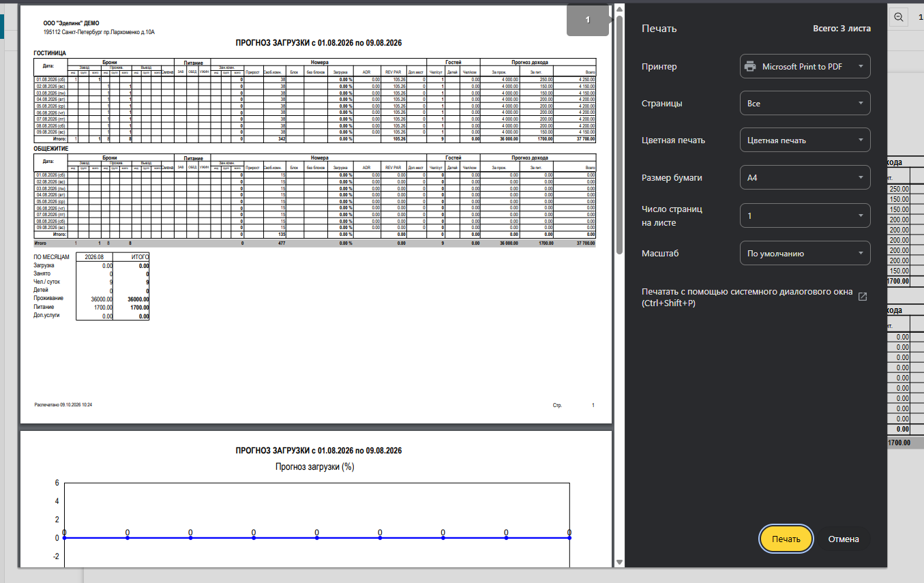The image size is (924, 583).
Task: Open the pages per sheet dropdown
Action: 805,215
